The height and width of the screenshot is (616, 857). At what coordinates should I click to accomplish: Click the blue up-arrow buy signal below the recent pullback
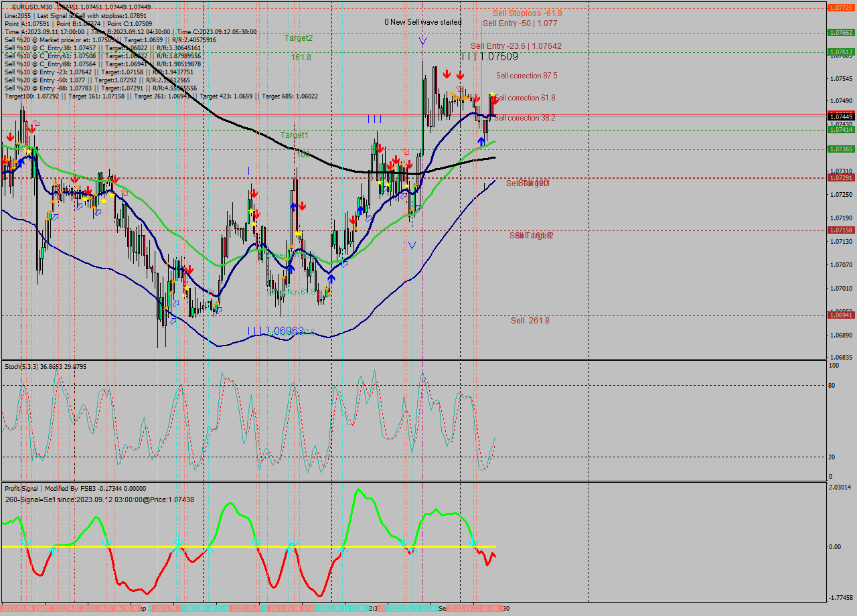(481, 141)
